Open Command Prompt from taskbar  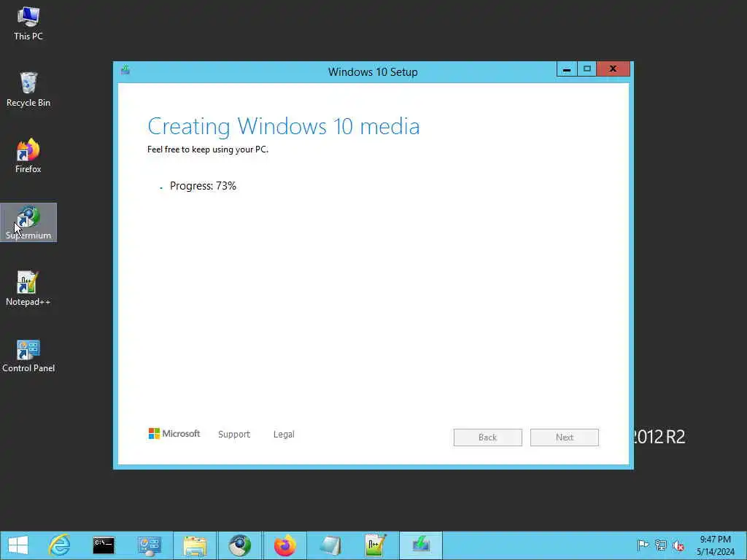click(104, 545)
